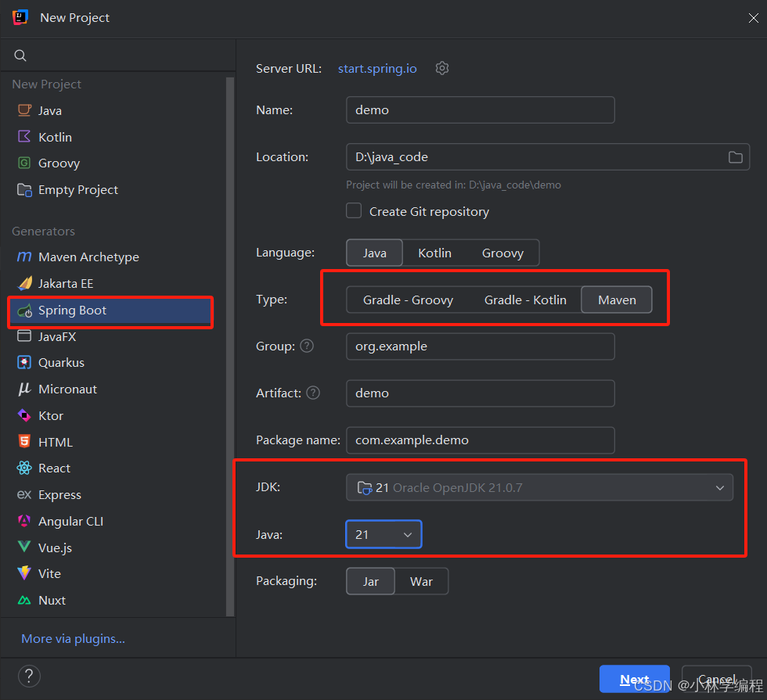767x700 pixels.
Task: Enable Create Git repository checkbox
Action: click(354, 210)
